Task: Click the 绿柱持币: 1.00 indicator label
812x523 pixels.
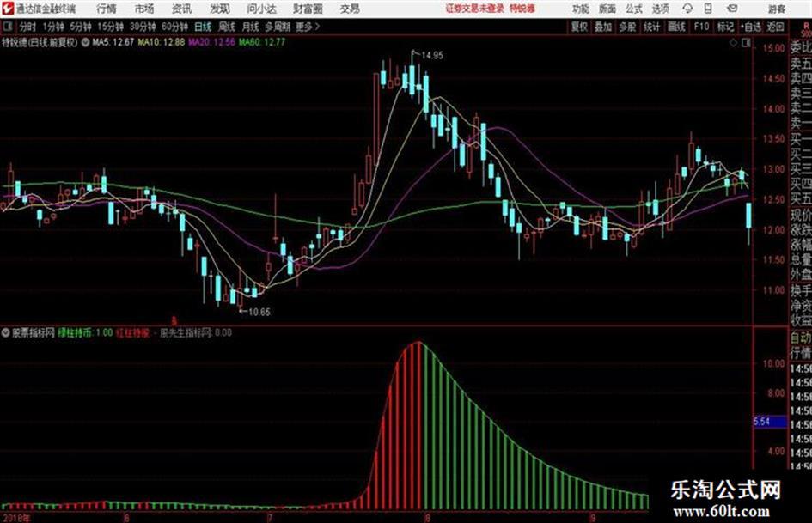Action: [x=85, y=332]
